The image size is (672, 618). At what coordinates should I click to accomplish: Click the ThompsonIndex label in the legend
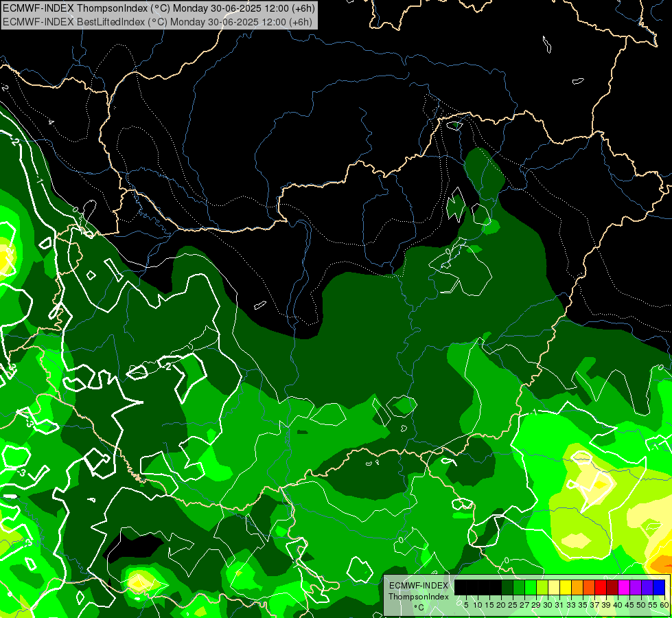point(419,597)
